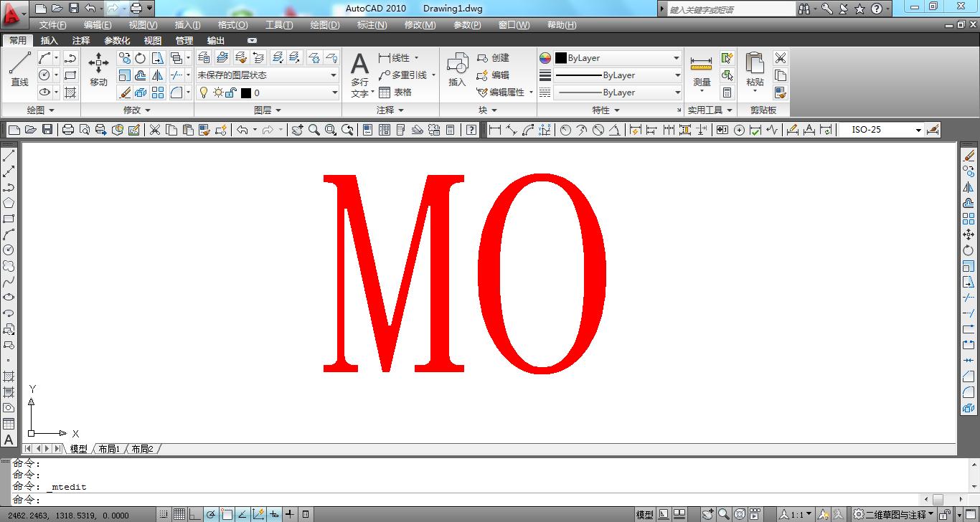
Task: Click the Insert block (插入) button
Action: pos(457,70)
